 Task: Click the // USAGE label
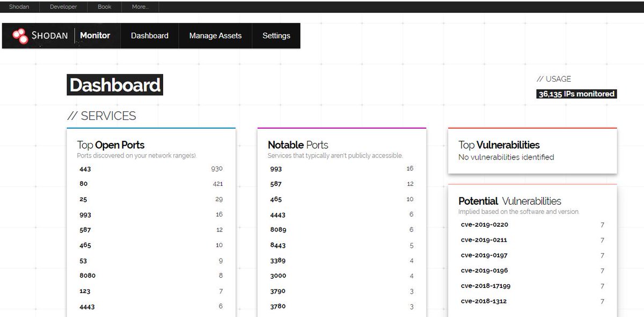[x=554, y=79]
